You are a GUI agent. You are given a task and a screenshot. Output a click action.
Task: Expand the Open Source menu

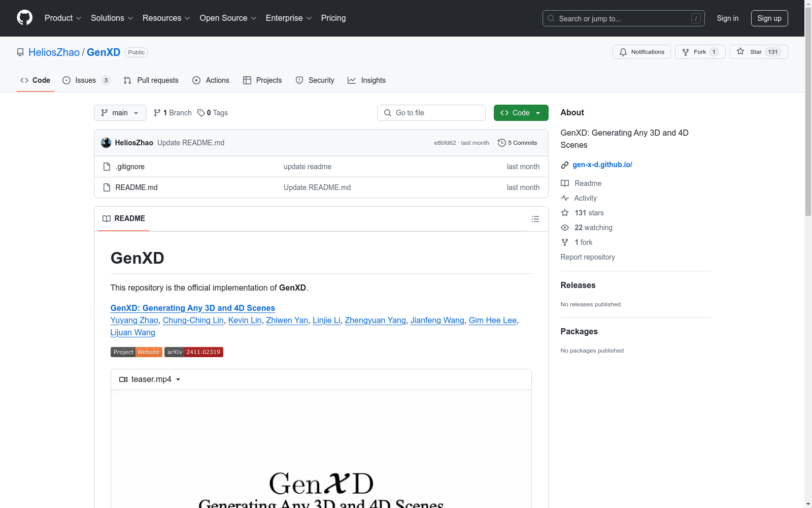pyautogui.click(x=228, y=18)
